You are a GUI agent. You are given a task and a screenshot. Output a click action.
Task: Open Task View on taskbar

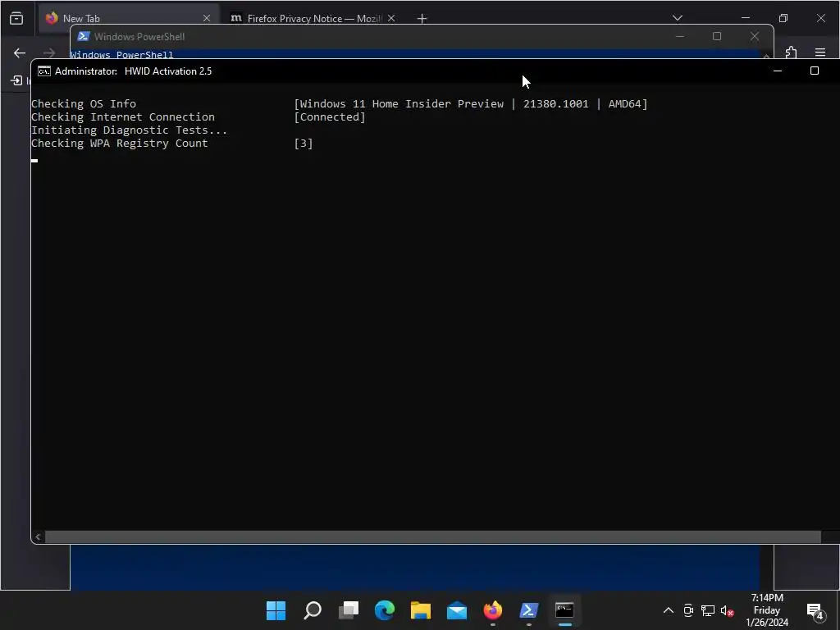(x=349, y=610)
